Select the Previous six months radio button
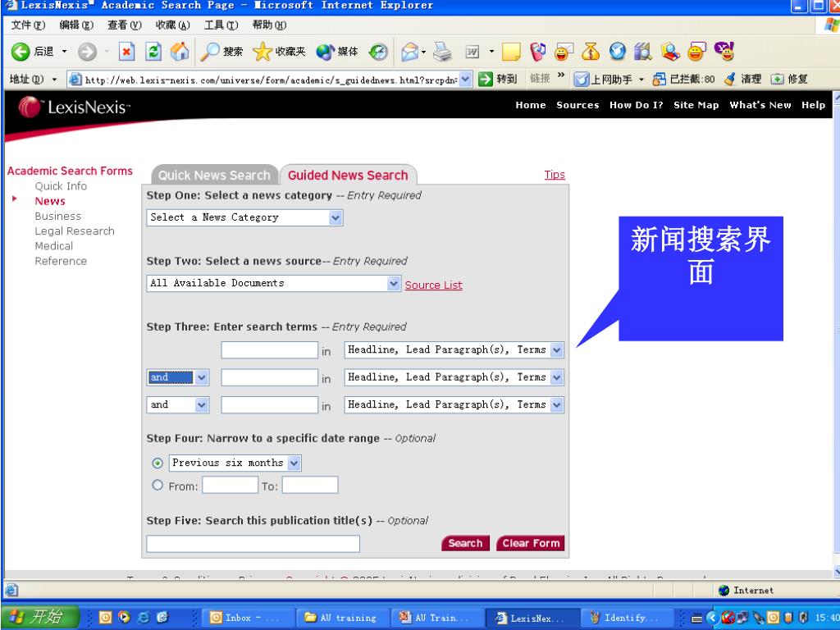Screen dimensions: 840x630 (157, 463)
